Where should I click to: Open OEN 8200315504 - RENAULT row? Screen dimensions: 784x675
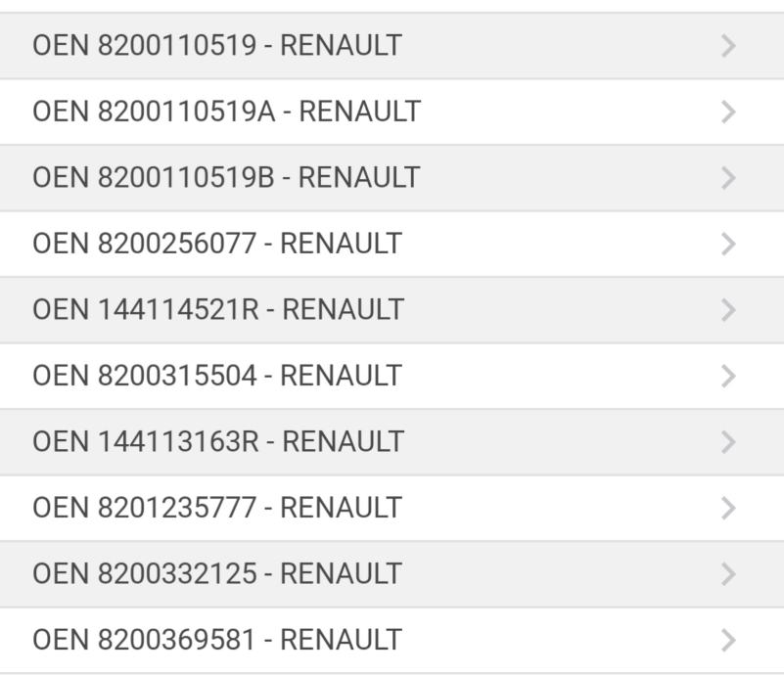point(217,376)
